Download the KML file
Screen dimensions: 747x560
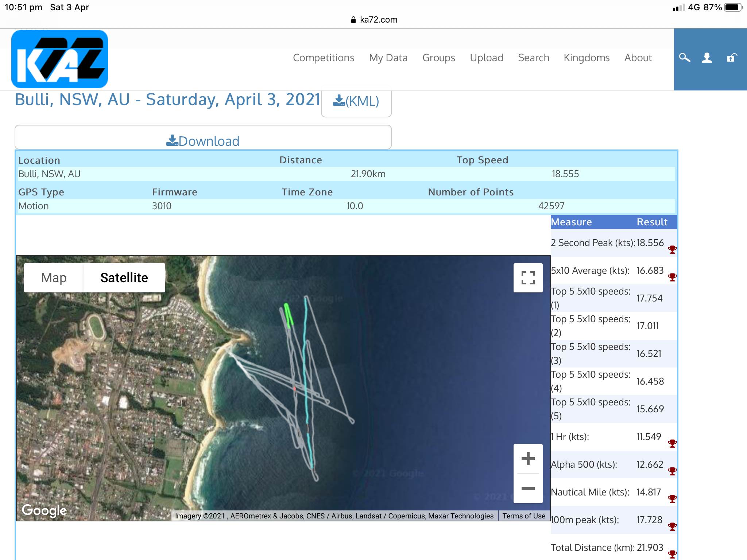click(356, 101)
